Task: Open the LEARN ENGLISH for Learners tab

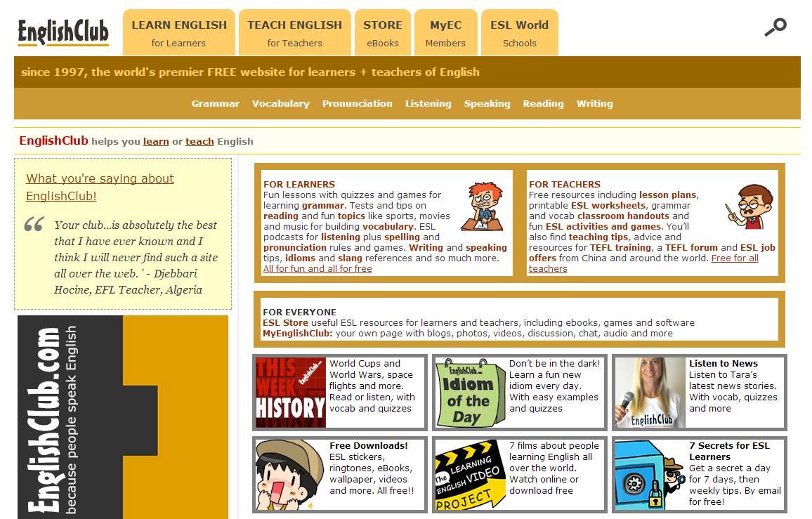Action: 179,32
